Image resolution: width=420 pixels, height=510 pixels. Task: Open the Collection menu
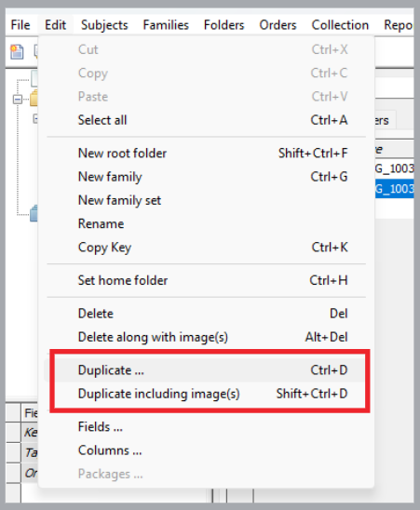(x=340, y=25)
